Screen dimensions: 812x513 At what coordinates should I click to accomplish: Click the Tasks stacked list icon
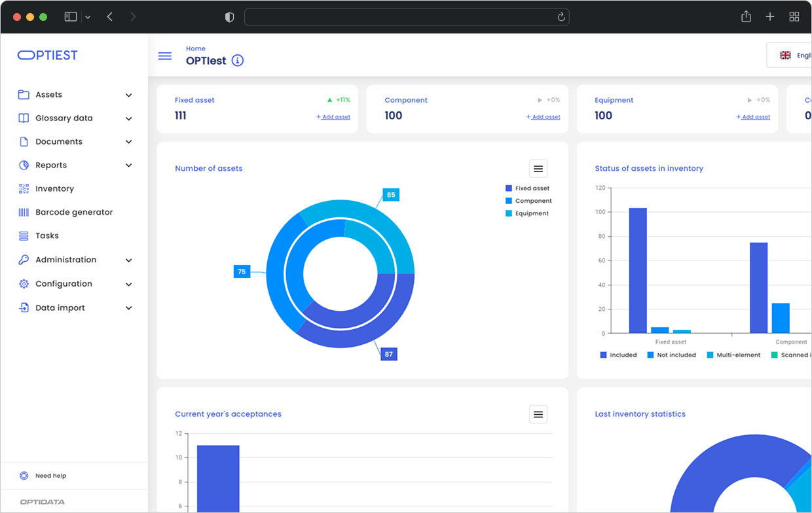point(24,236)
